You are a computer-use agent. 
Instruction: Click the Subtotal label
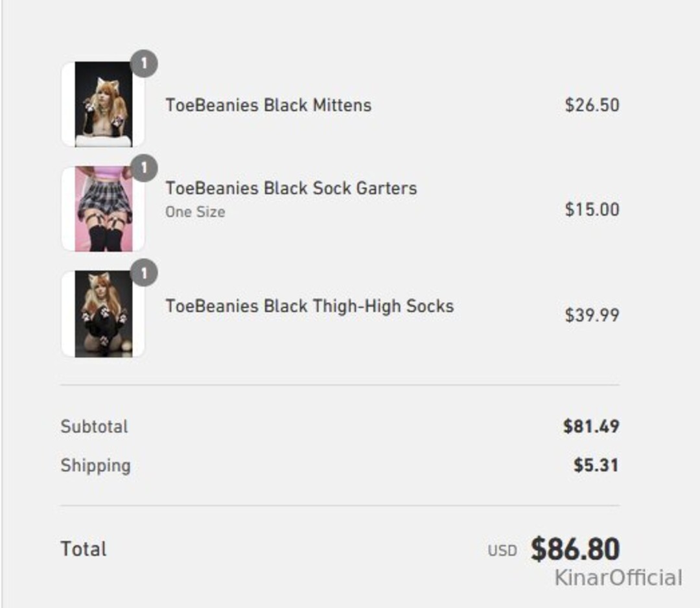tap(95, 427)
